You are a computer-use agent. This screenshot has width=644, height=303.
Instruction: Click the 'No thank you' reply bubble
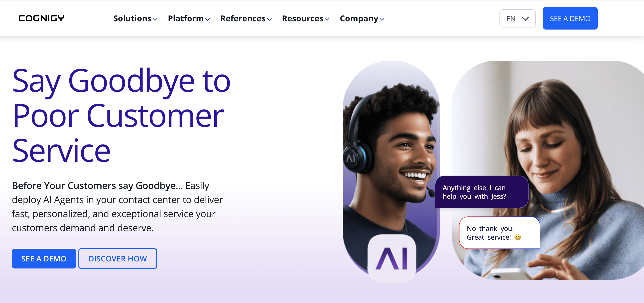(499, 233)
